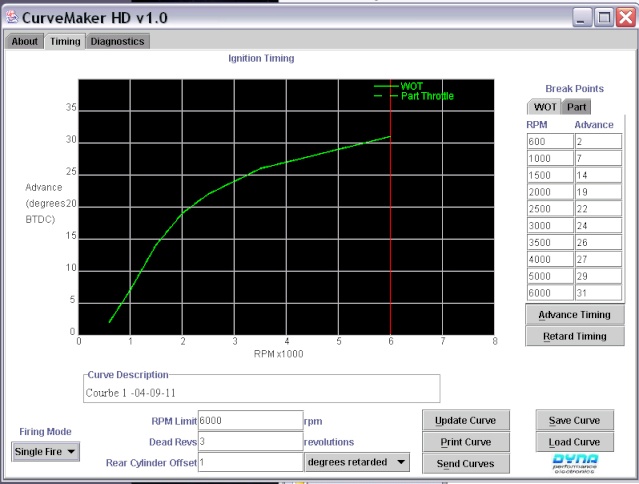
Task: Click the Advance cell with value 2
Action: 598,141
